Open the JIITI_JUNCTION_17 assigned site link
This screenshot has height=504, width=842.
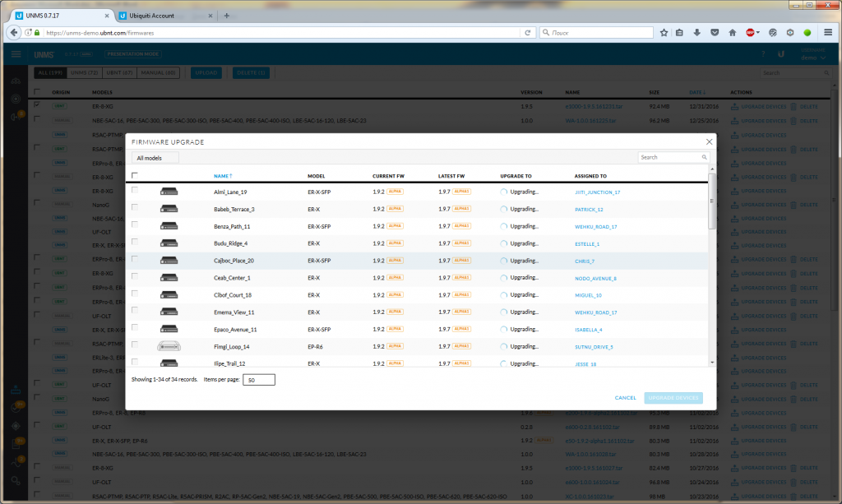click(597, 192)
